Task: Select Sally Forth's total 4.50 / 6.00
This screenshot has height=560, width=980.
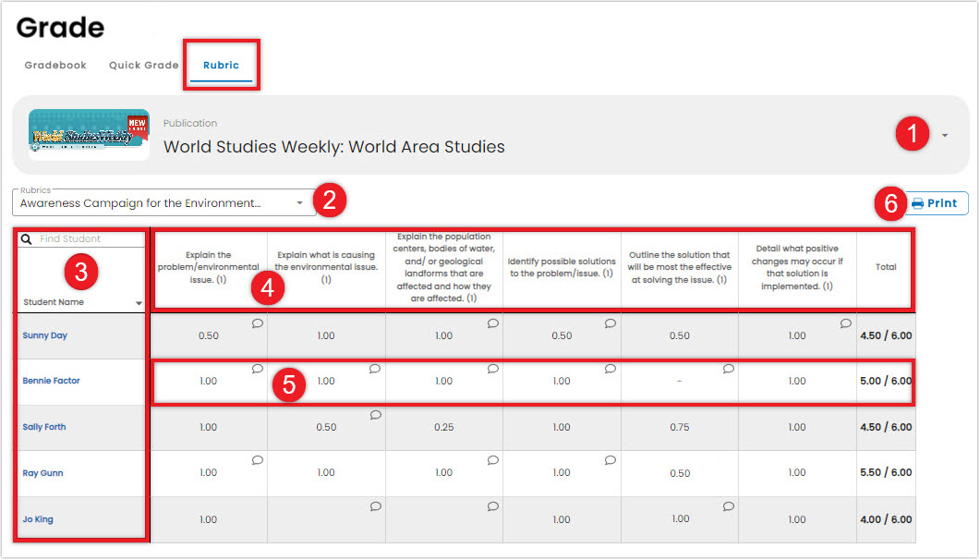Action: pos(887,428)
